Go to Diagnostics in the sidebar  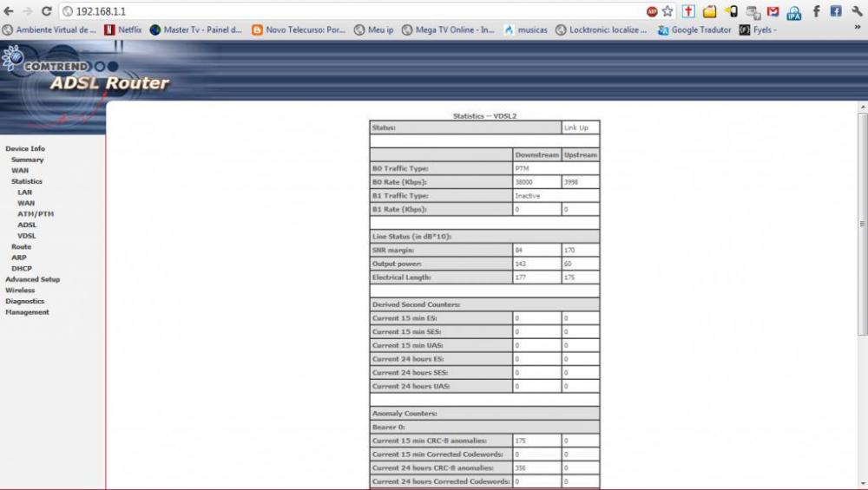24,301
